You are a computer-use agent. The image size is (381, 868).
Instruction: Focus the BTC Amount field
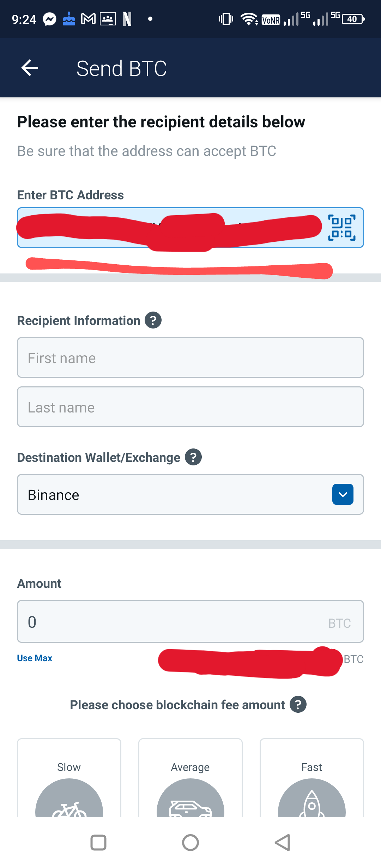190,621
